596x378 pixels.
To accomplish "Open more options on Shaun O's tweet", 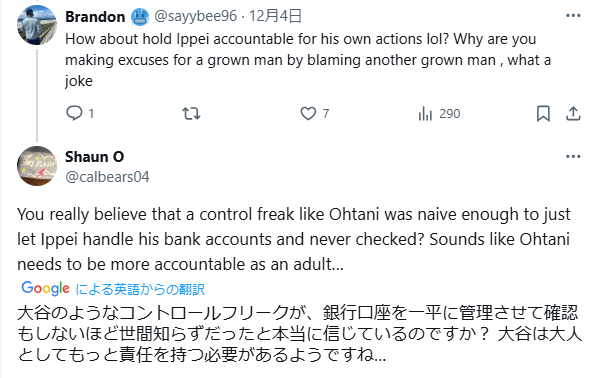I will [573, 156].
